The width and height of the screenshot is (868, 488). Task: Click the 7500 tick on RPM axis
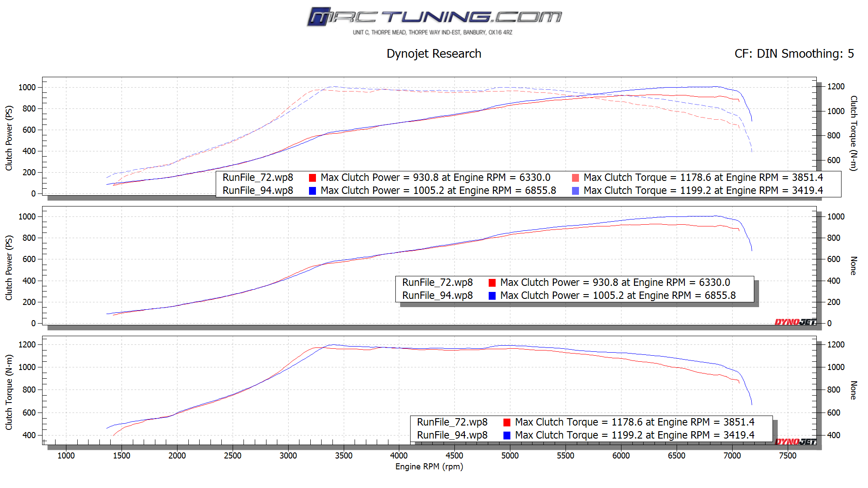click(x=787, y=455)
